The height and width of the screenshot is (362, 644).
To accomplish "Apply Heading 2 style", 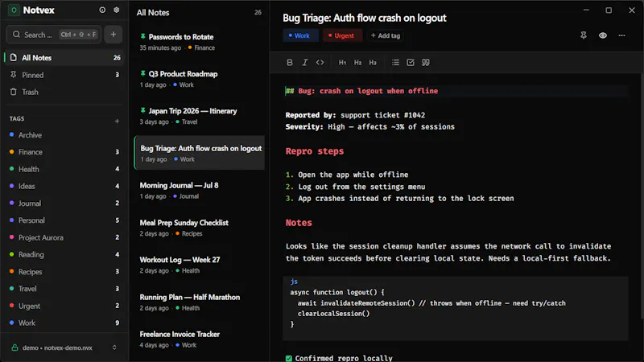I will (x=357, y=63).
